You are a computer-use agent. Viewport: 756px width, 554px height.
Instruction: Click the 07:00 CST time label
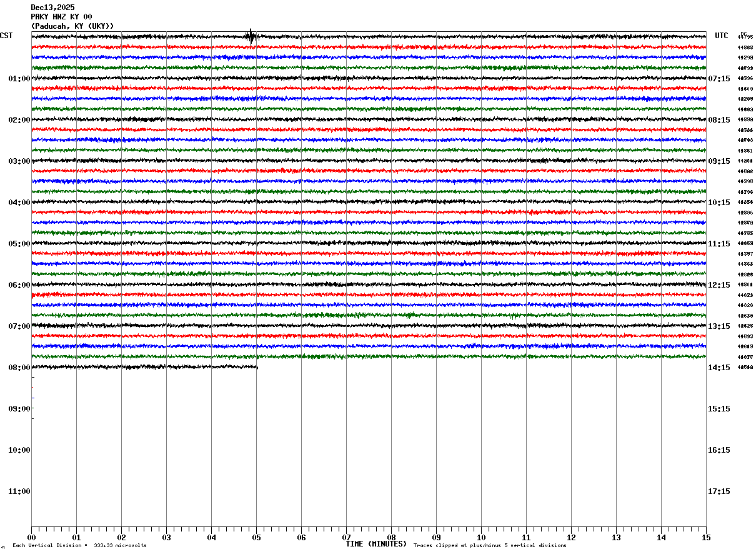click(x=19, y=326)
